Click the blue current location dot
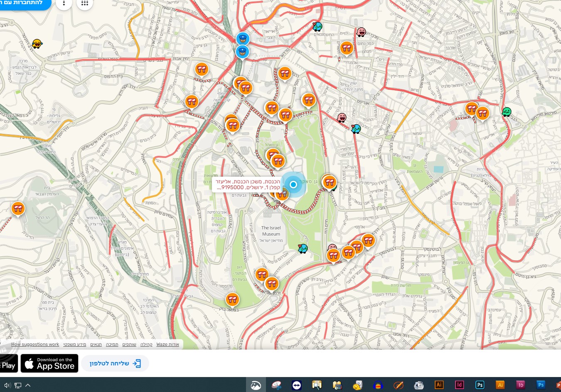The image size is (561, 392). coord(293,185)
